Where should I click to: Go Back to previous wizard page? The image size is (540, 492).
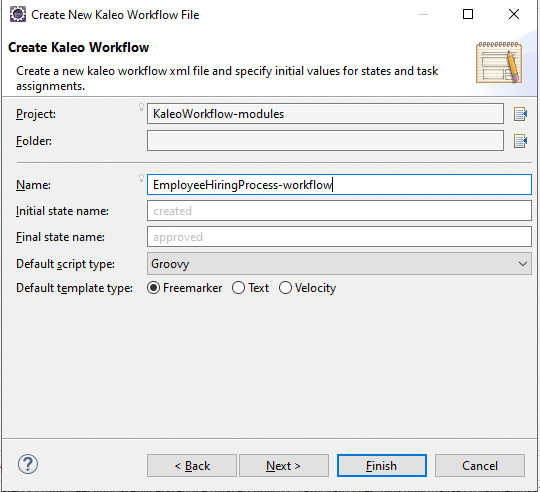pyautogui.click(x=192, y=466)
